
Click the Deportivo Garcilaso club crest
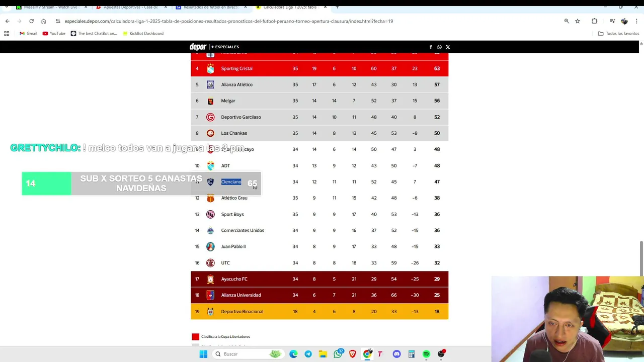(210, 117)
